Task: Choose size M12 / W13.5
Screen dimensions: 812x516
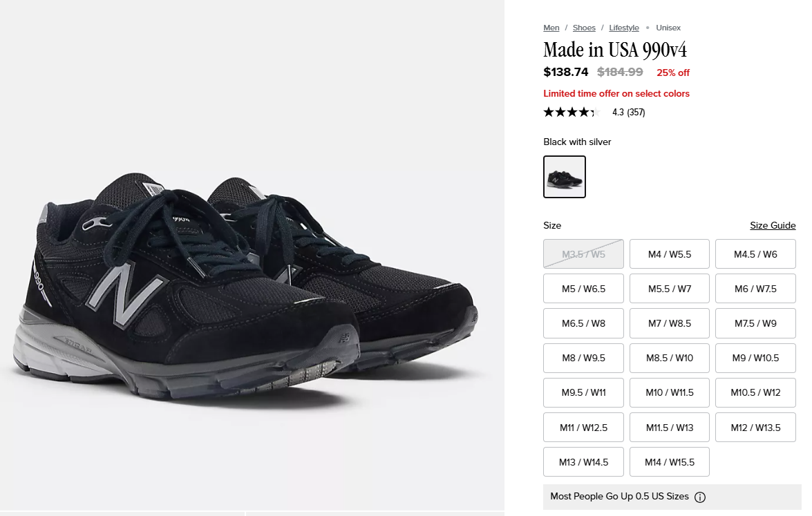Action: (755, 428)
